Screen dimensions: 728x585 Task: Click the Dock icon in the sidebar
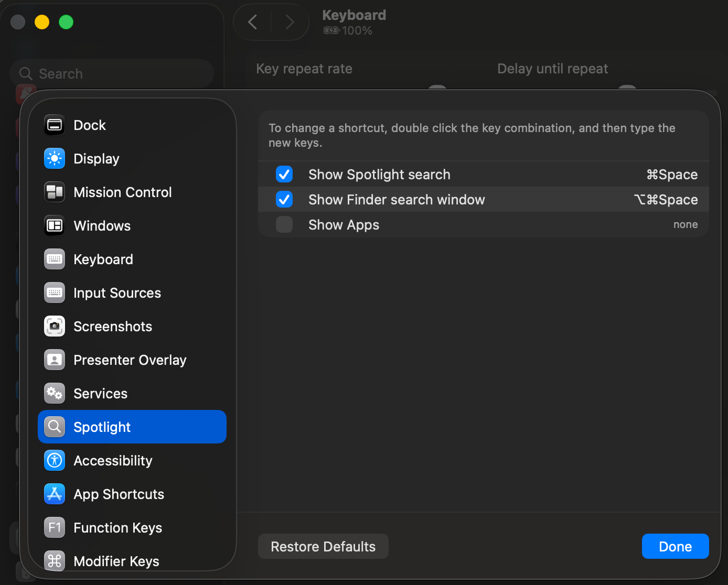tap(55, 125)
